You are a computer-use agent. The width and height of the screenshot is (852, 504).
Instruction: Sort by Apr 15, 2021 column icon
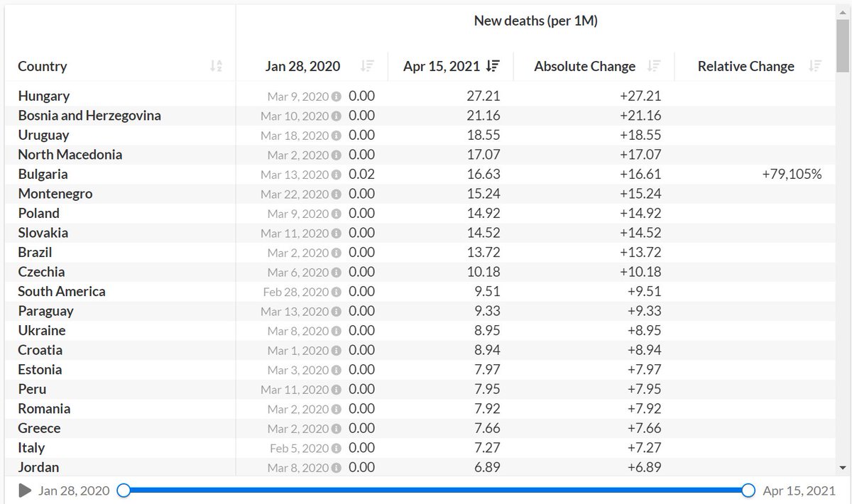point(493,66)
